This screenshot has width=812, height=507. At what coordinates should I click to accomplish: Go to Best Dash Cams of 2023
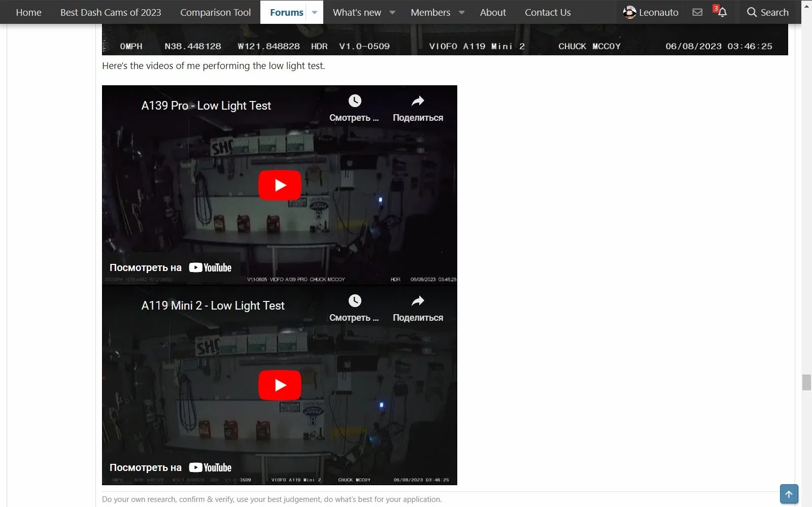click(111, 12)
